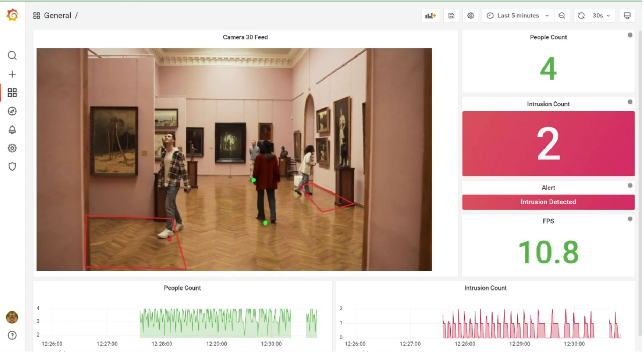Click the Intrusion Detected alert bar
Screen dimensions: 644x361
[548, 202]
